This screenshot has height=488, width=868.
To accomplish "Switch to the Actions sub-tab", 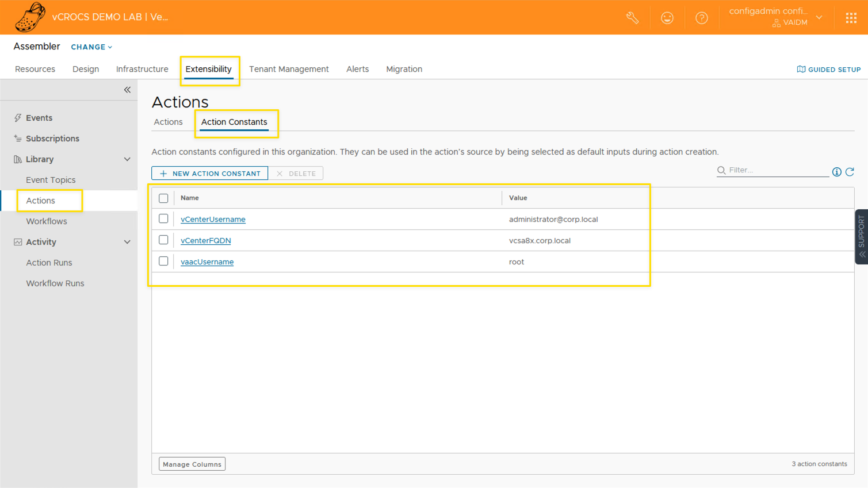I will pyautogui.click(x=168, y=122).
